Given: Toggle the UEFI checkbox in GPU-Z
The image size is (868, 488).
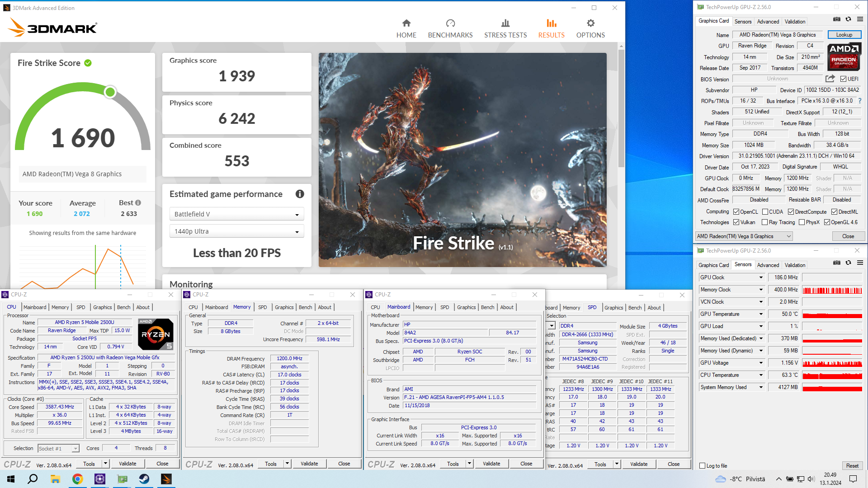Looking at the screenshot, I should [843, 79].
